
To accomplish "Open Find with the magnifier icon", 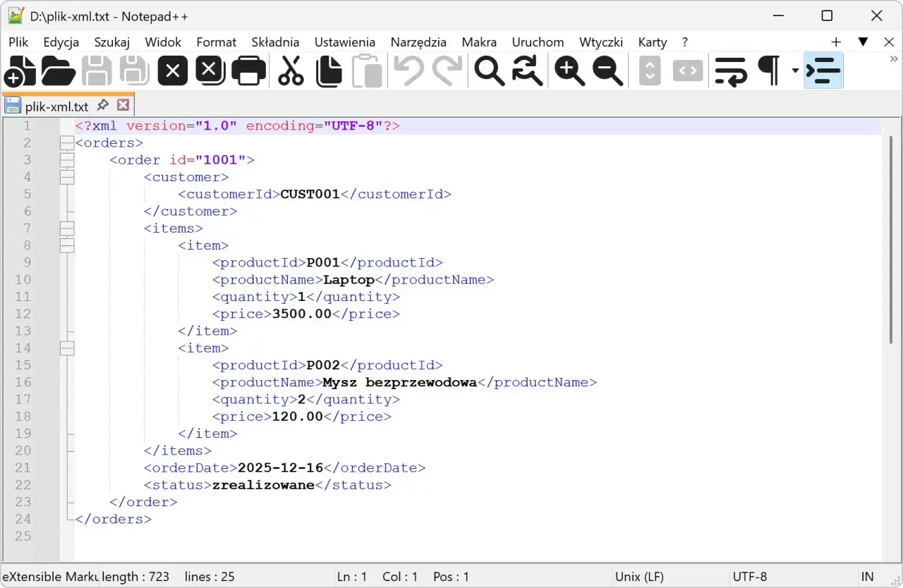I will click(x=489, y=71).
